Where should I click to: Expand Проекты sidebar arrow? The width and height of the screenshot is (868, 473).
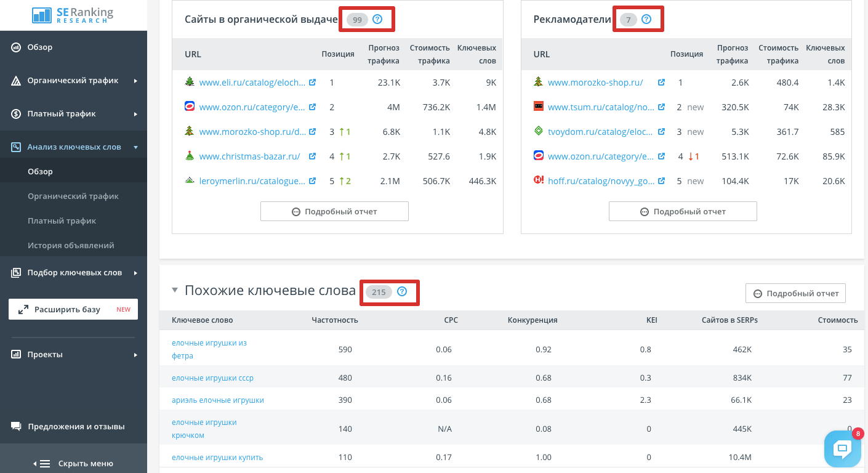click(x=135, y=355)
